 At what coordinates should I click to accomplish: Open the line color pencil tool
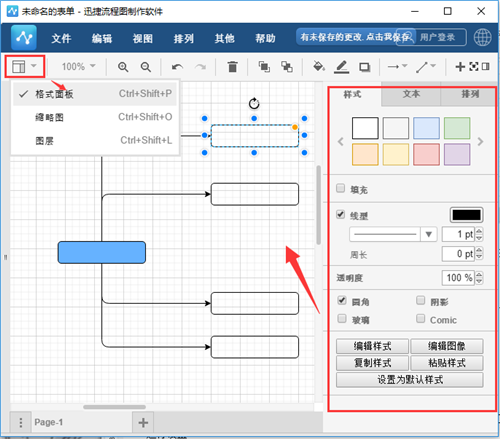tap(342, 67)
